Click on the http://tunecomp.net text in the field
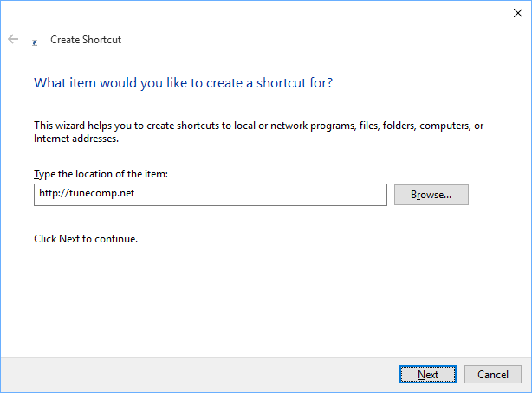Viewport: 532px width, 393px height. [x=87, y=195]
